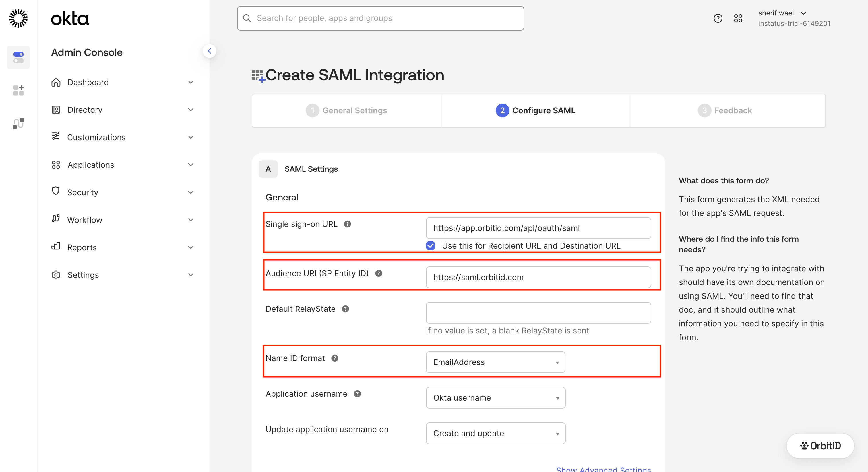The height and width of the screenshot is (472, 868).
Task: Open Update application username on dropdown
Action: click(x=495, y=433)
